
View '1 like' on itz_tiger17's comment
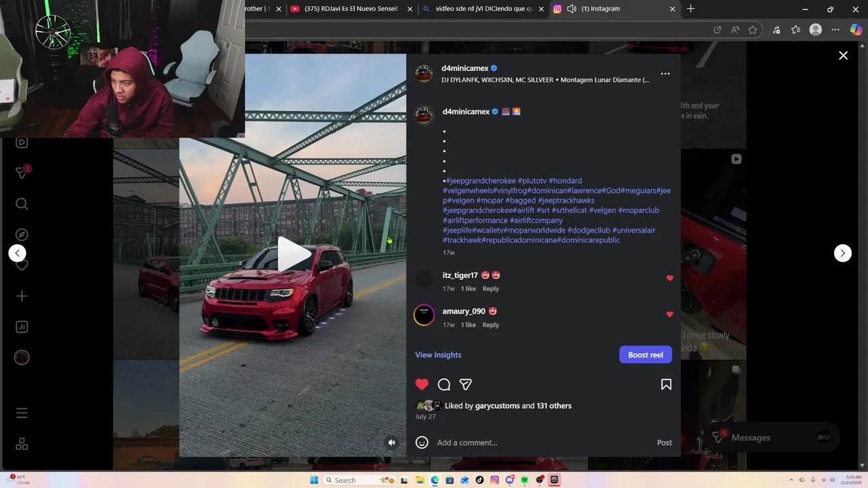(x=469, y=289)
